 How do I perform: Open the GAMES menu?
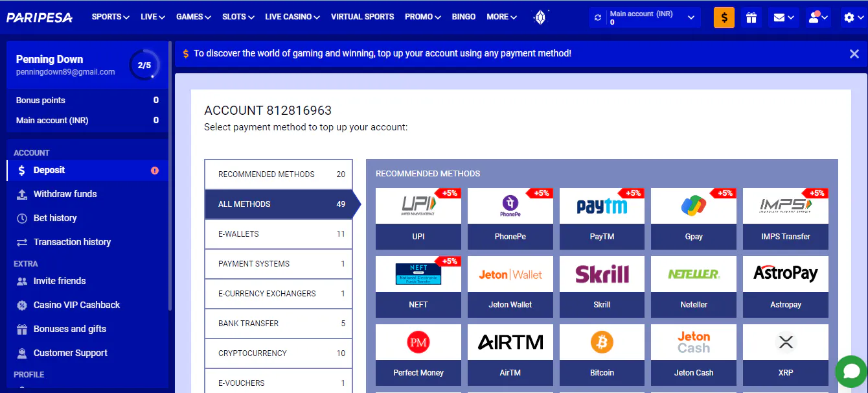coord(194,17)
